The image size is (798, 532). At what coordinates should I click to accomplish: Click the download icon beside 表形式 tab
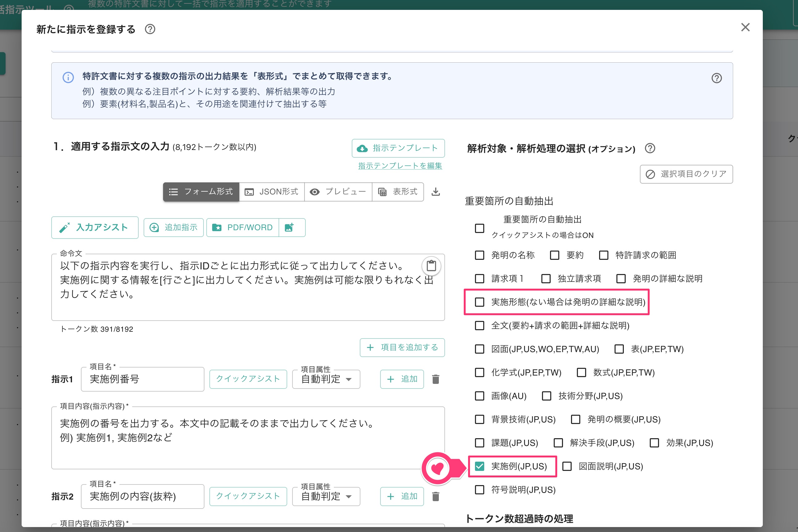[436, 192]
